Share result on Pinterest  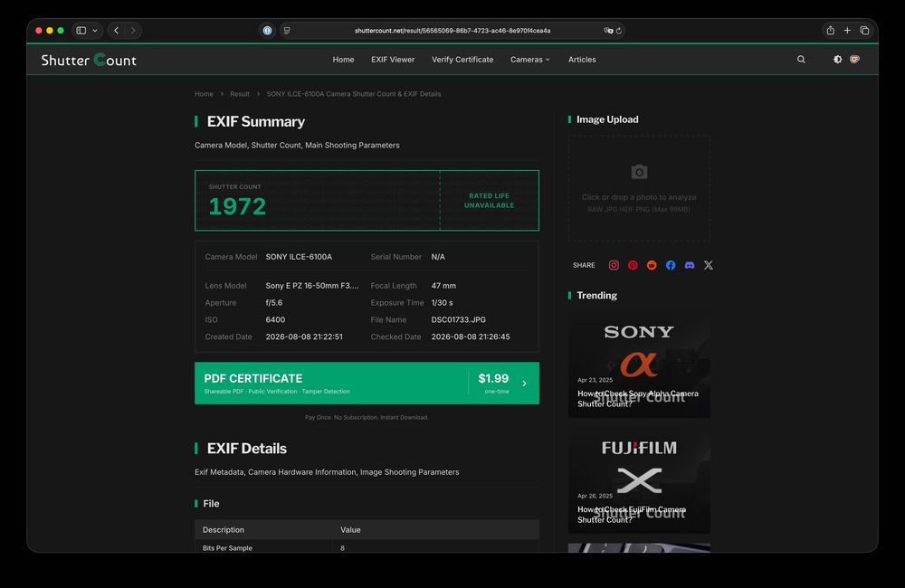633,265
